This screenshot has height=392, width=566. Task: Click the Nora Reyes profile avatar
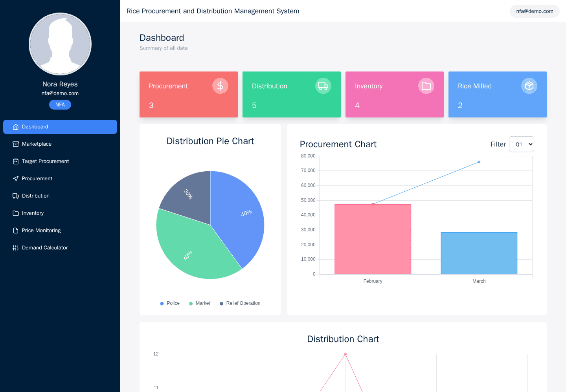60,44
